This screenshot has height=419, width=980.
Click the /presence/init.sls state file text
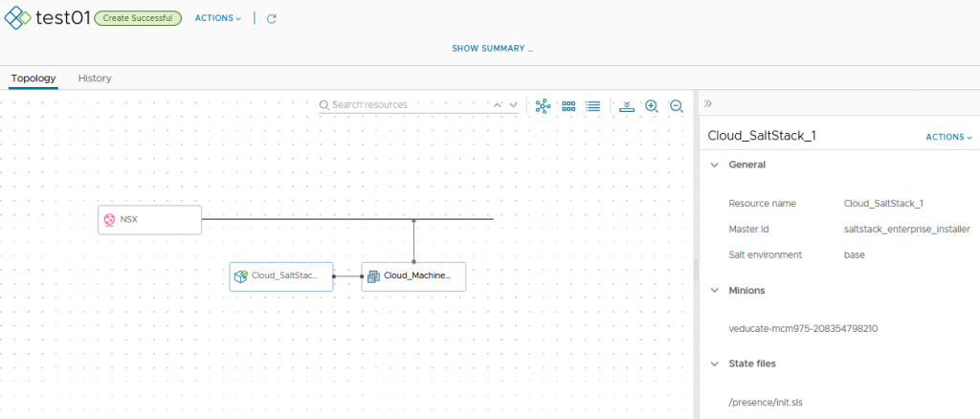pyautogui.click(x=768, y=401)
